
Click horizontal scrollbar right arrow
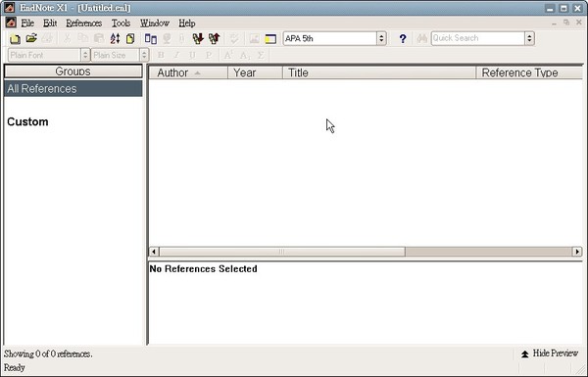[577, 252]
